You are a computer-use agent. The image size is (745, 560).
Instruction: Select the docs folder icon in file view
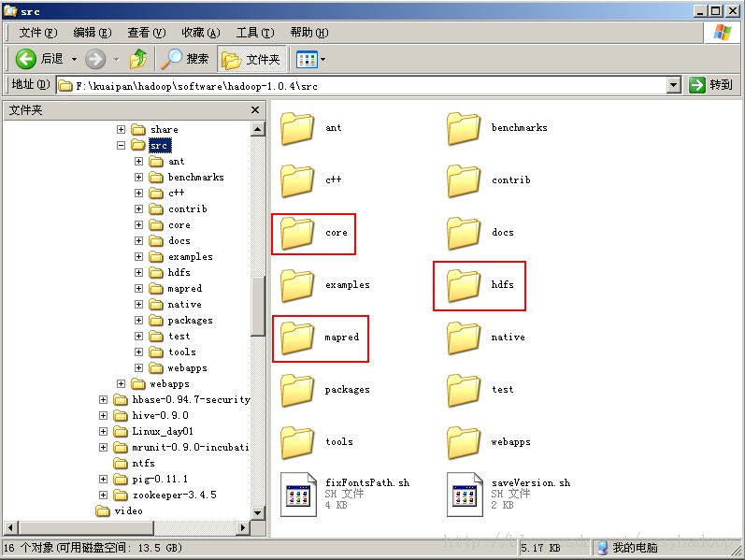464,233
